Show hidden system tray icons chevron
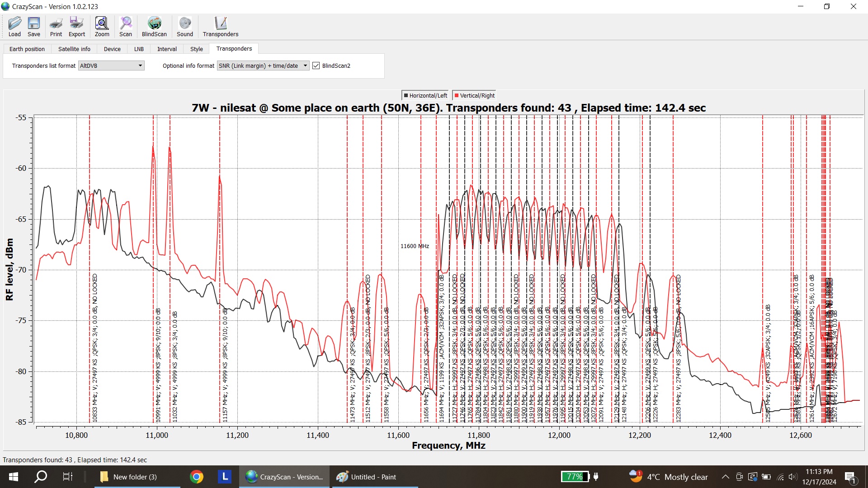This screenshot has width=868, height=488. [725, 477]
